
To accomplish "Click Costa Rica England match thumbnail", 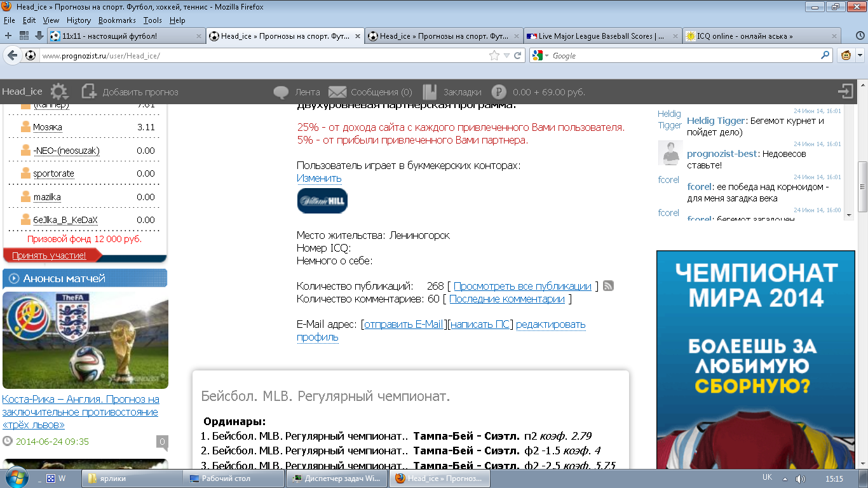I will 85,340.
